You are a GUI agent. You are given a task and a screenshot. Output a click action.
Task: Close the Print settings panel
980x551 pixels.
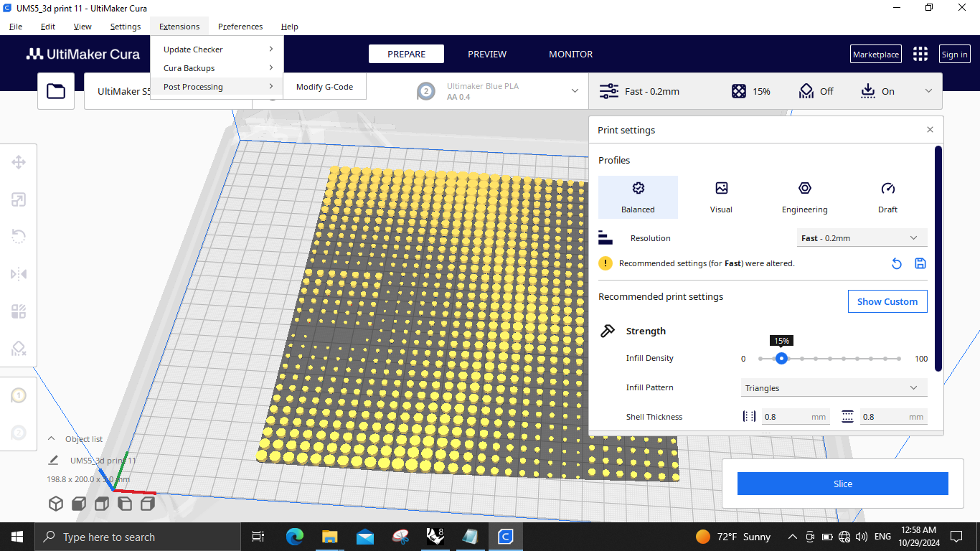coord(930,130)
